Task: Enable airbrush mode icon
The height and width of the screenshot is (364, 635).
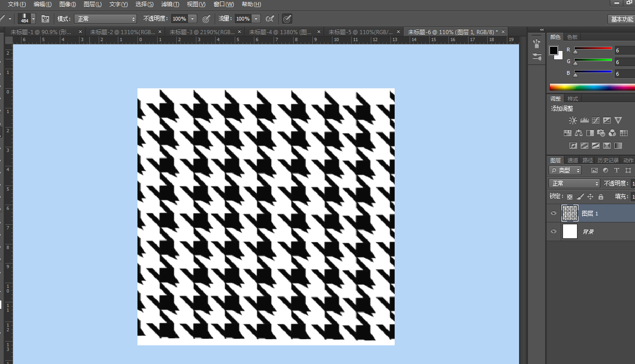Action: pos(270,19)
